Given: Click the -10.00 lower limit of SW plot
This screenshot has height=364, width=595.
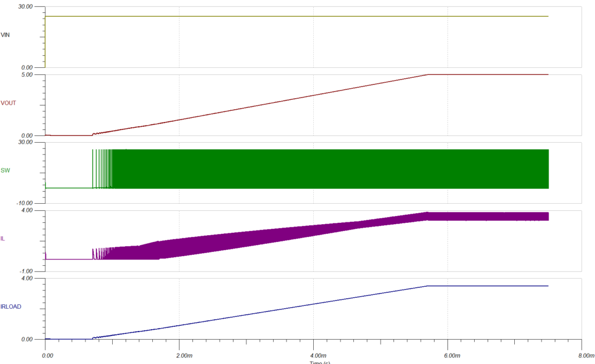Looking at the screenshot, I should (35, 203).
